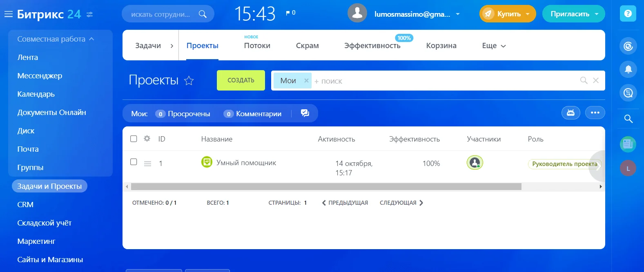The image size is (644, 272).
Task: Switch to the Проекты tab
Action: tap(203, 46)
